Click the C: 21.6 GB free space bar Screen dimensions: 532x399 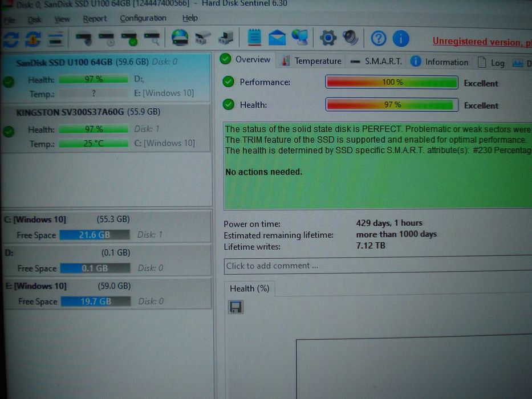(94, 235)
